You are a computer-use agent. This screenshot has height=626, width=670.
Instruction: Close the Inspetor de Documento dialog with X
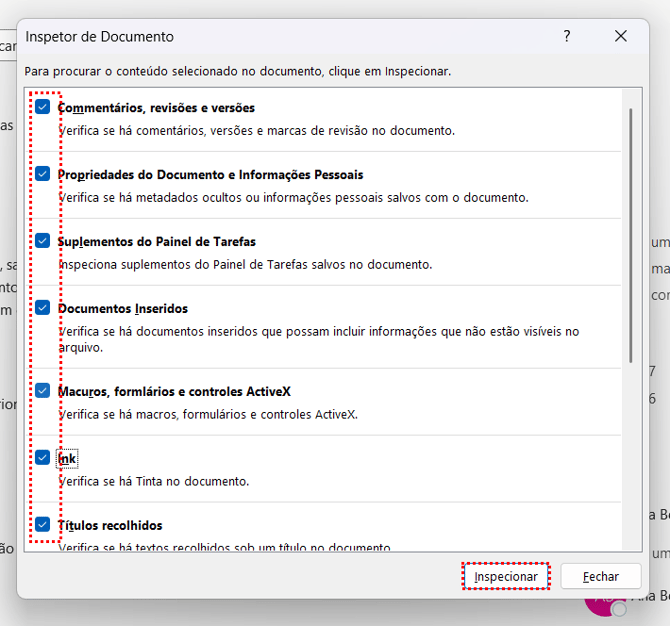[621, 36]
